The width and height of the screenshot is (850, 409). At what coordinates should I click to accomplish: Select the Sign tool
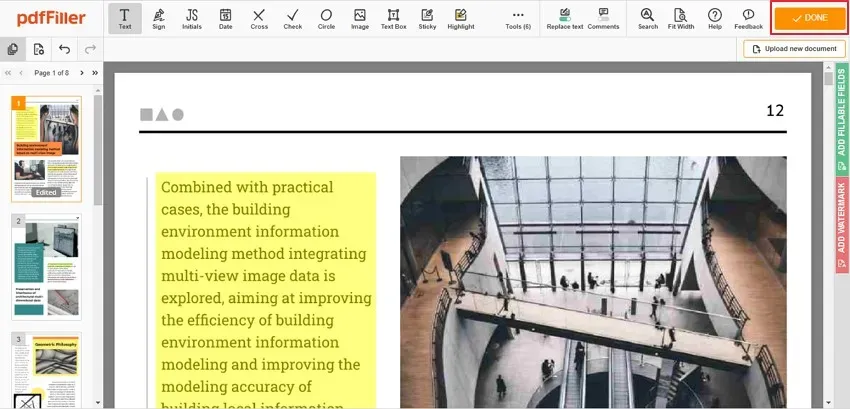coord(158,18)
